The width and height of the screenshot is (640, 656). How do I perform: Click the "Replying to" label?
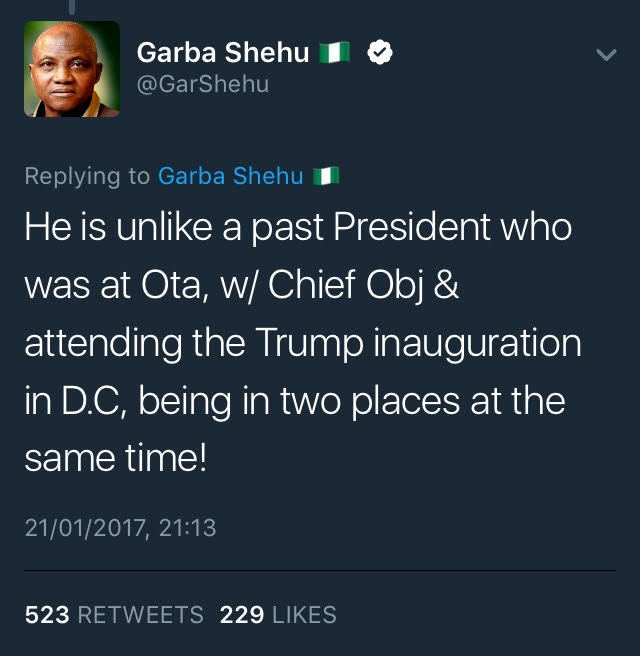[x=87, y=176]
